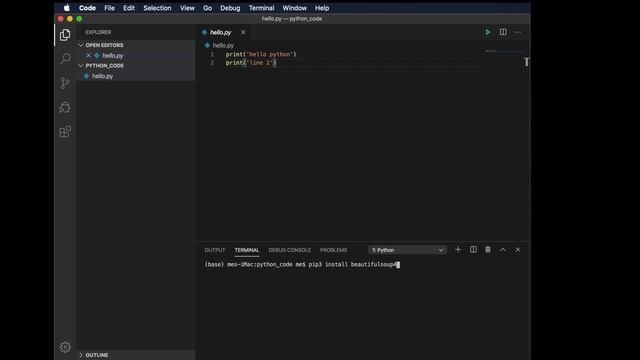Open the Extensions view
Viewport: 640px width, 360px height.
65,132
